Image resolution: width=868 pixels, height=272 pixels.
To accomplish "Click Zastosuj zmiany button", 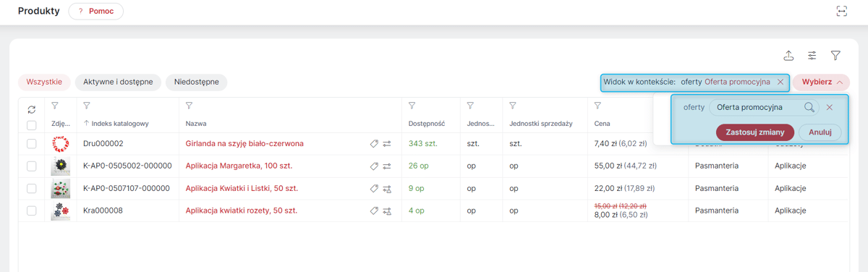I will tap(755, 132).
